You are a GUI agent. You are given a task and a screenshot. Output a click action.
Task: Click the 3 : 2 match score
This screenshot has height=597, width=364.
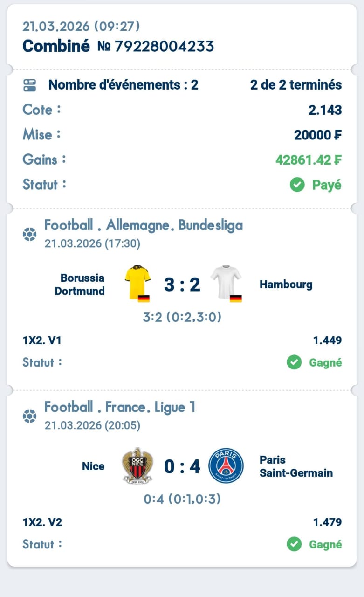pyautogui.click(x=182, y=285)
